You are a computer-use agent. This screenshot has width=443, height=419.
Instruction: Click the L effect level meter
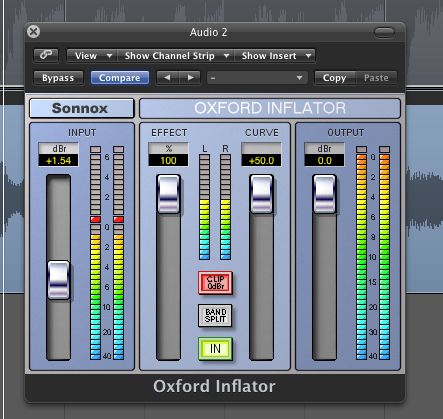(204, 207)
